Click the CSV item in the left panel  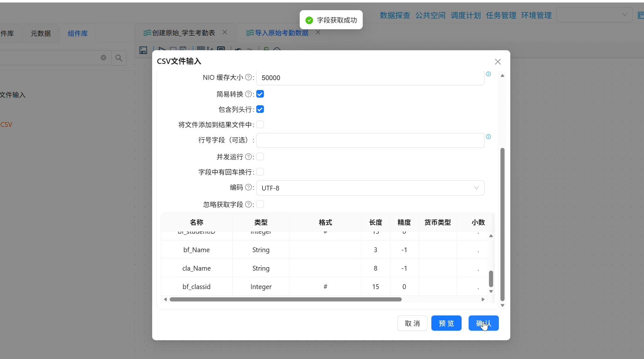(6, 125)
